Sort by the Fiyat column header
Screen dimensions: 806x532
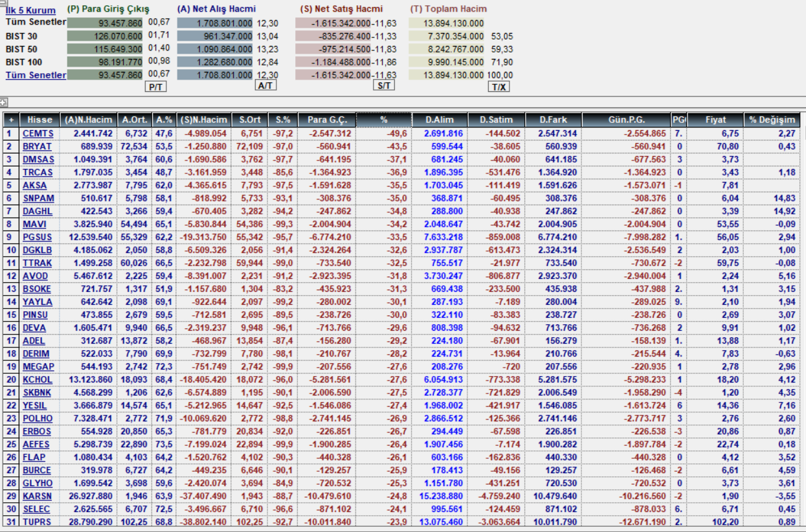click(715, 120)
